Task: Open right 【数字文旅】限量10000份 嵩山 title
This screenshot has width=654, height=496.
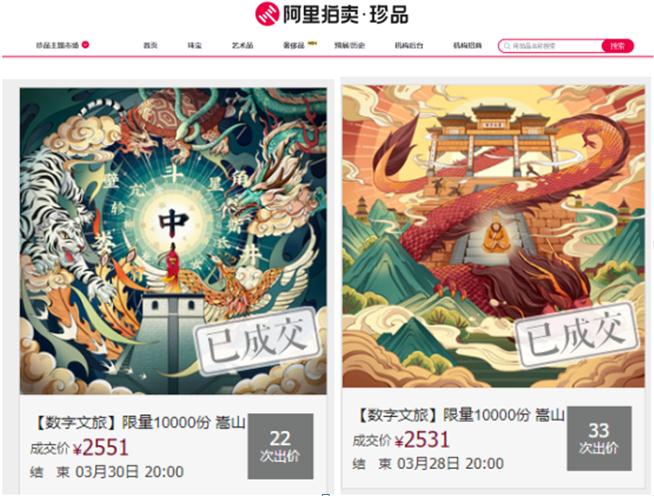Action: 461,415
